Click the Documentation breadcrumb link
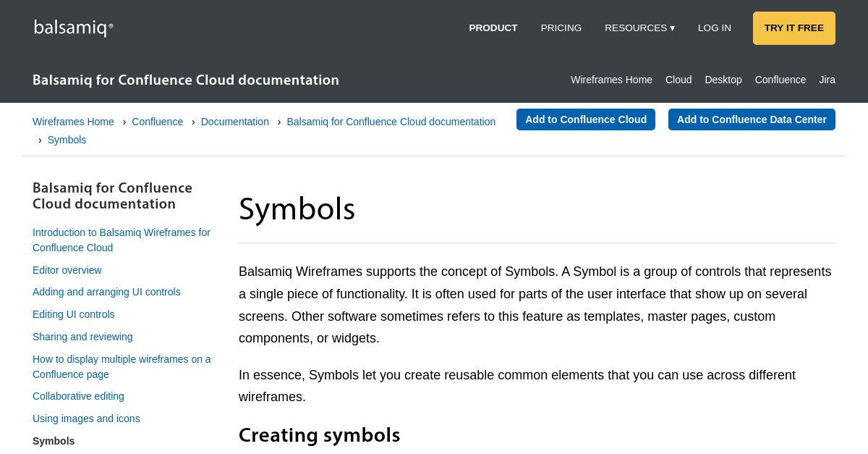 coord(235,122)
